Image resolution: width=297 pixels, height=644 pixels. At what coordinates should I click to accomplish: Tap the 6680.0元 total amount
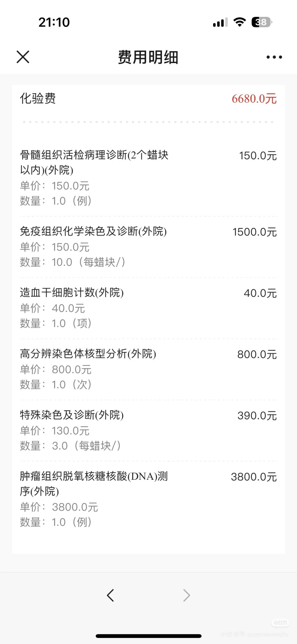pyautogui.click(x=254, y=99)
